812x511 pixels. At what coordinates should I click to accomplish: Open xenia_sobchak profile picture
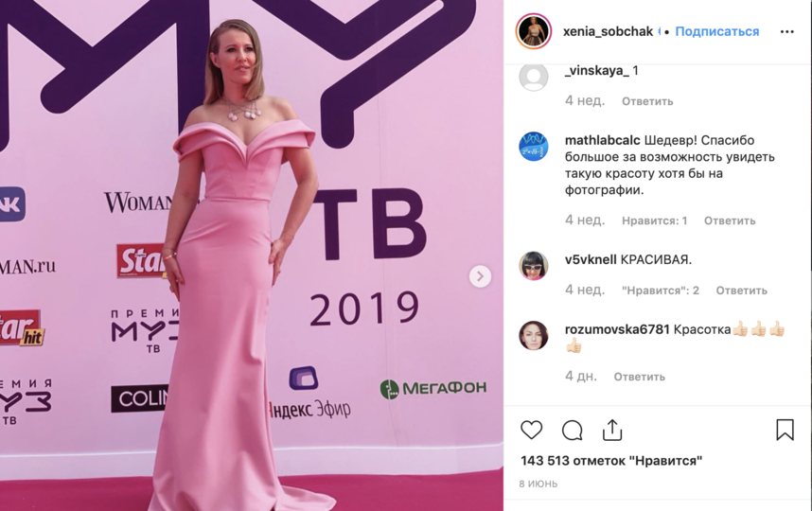click(x=534, y=31)
